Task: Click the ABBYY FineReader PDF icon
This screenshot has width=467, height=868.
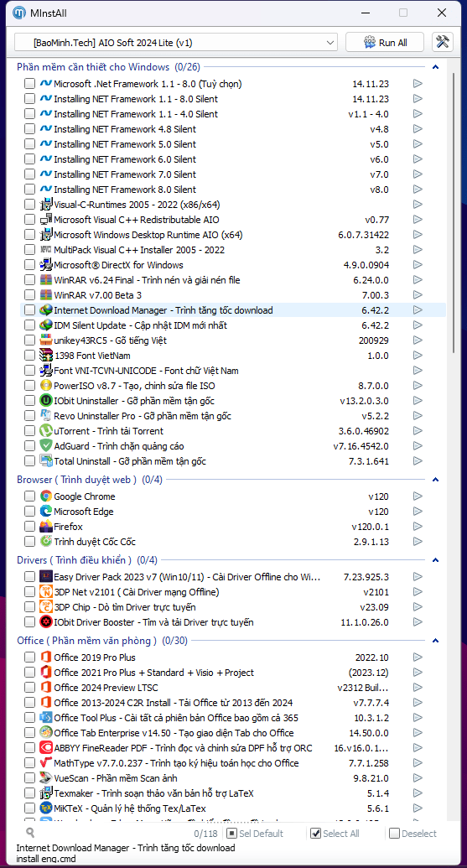Action: pyautogui.click(x=46, y=747)
